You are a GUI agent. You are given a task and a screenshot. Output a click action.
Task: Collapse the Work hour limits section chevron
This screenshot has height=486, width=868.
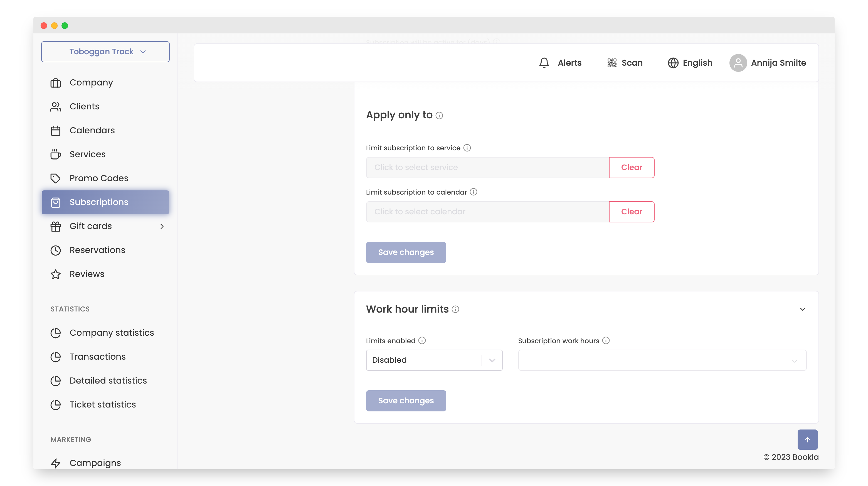click(802, 310)
